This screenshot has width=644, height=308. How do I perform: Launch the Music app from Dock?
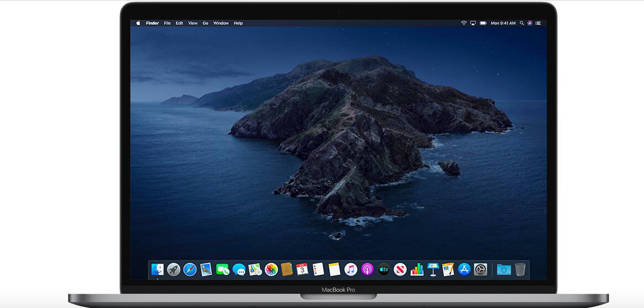point(351,269)
